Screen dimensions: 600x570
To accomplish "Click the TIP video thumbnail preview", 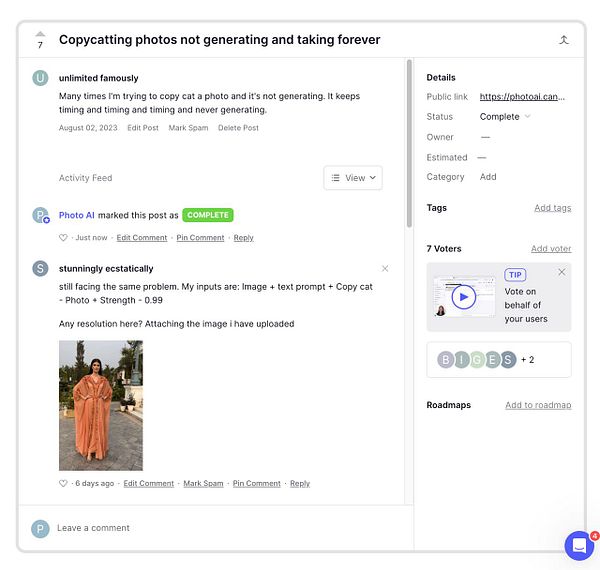I will tap(464, 296).
